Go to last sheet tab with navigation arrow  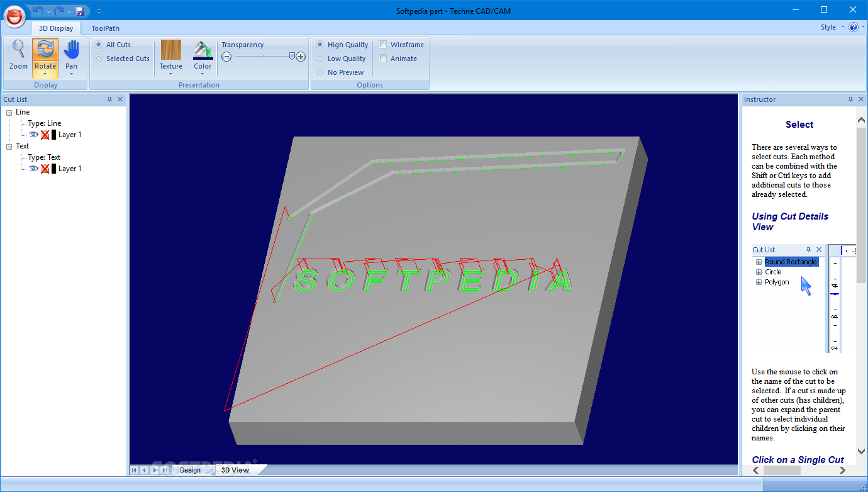click(x=165, y=470)
